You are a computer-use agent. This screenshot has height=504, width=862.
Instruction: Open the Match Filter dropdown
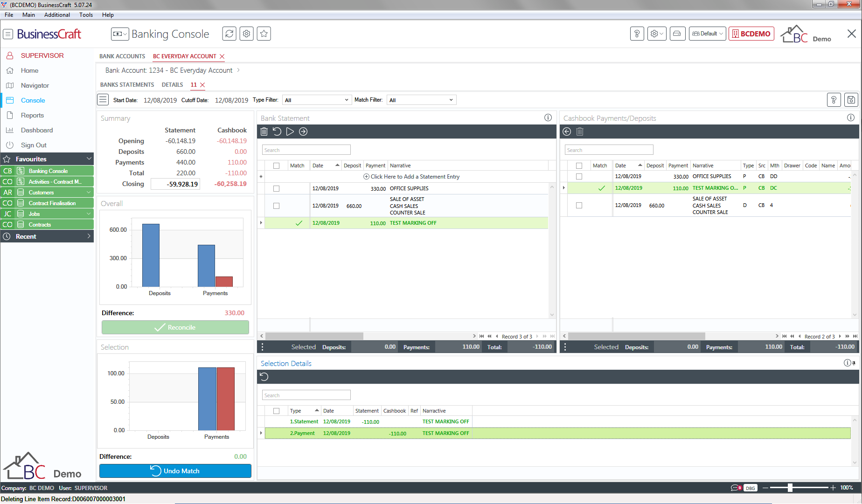421,100
